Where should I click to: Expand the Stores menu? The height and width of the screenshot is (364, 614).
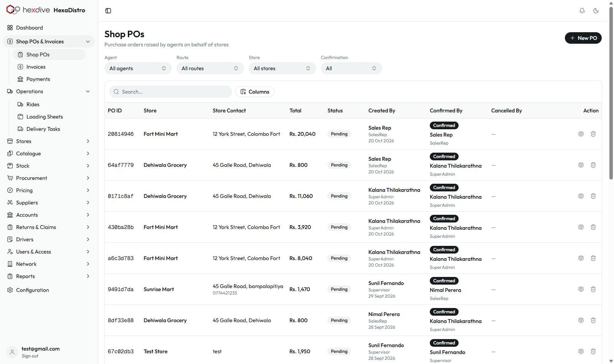tap(49, 141)
